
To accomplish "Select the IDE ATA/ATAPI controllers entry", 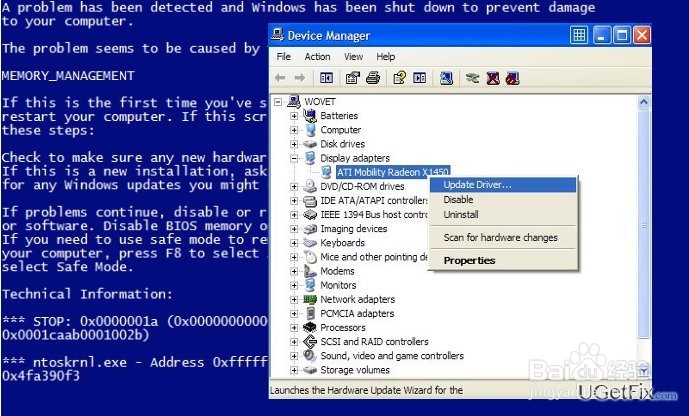I will click(x=374, y=200).
